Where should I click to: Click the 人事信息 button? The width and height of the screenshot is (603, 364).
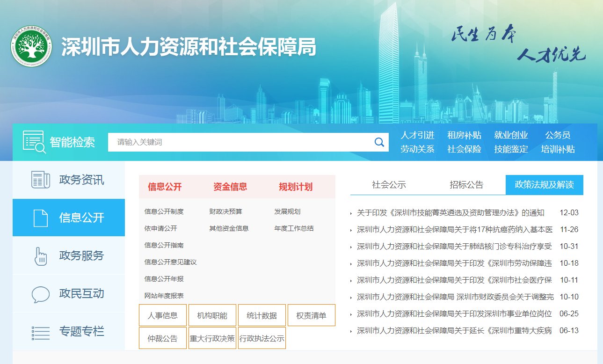point(163,315)
